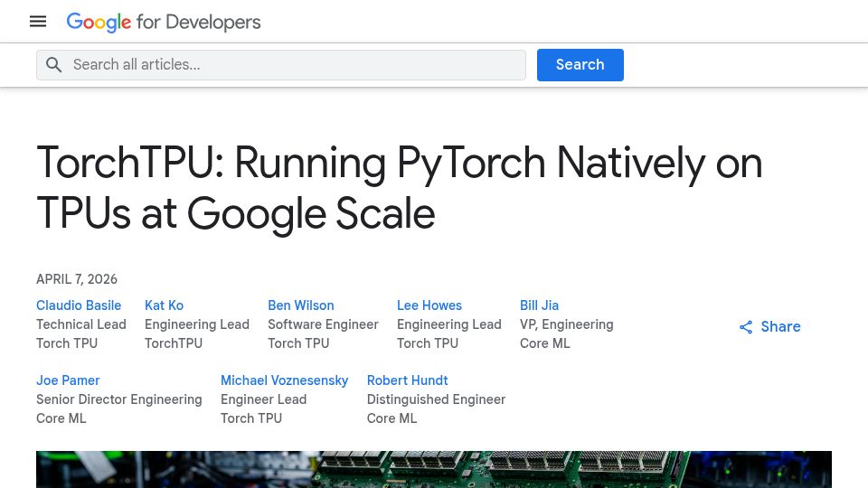Click 'Engineering Lead' under Lee Howes
This screenshot has width=868, height=488.
pos(449,324)
